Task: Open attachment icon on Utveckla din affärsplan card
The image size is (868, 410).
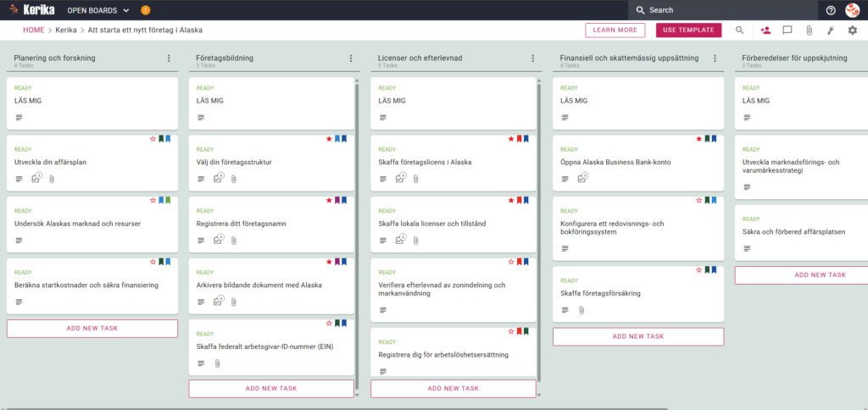Action: click(52, 179)
